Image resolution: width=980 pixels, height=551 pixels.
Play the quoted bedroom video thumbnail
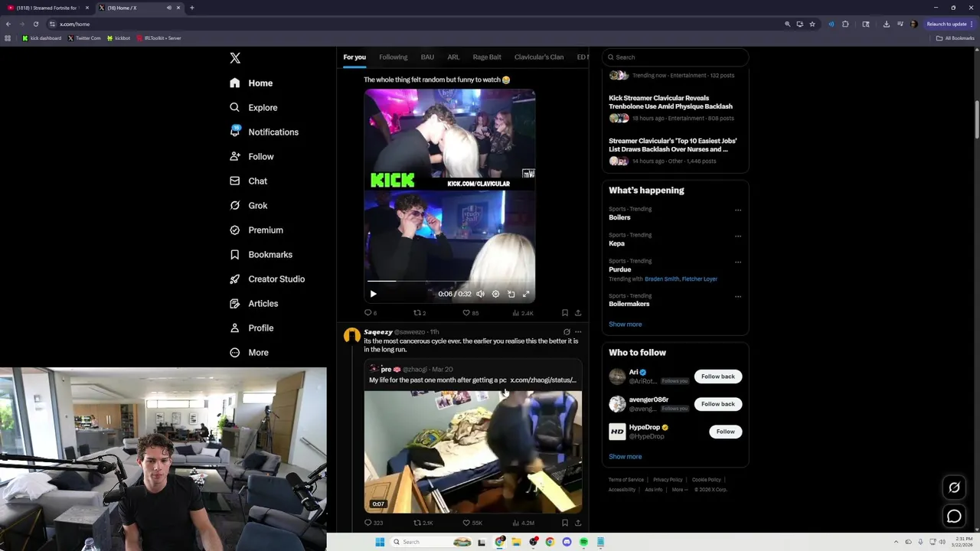(472, 452)
